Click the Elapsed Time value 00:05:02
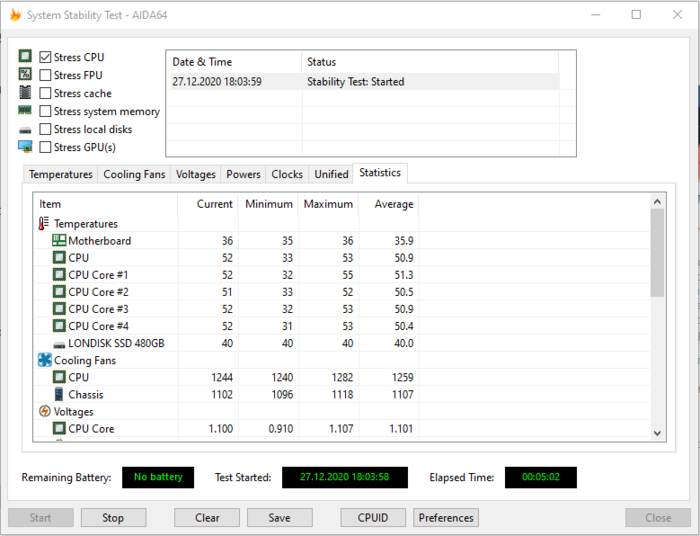 [541, 477]
